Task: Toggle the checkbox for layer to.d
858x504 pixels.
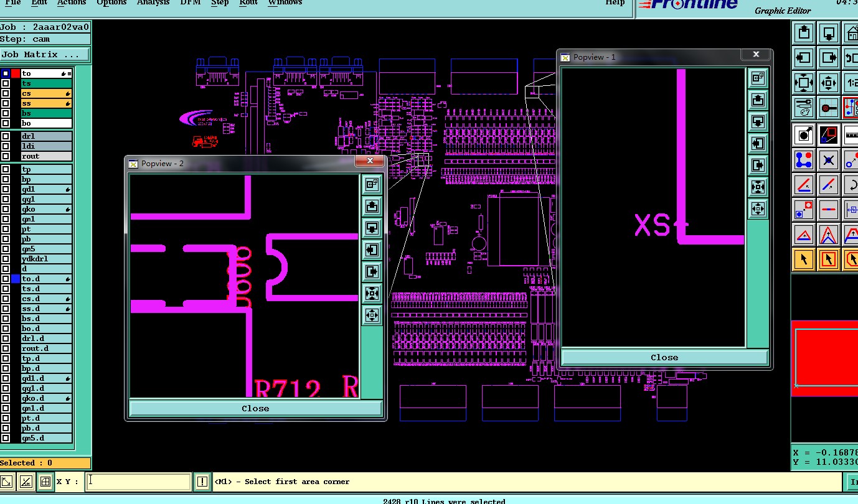Action: [6, 279]
